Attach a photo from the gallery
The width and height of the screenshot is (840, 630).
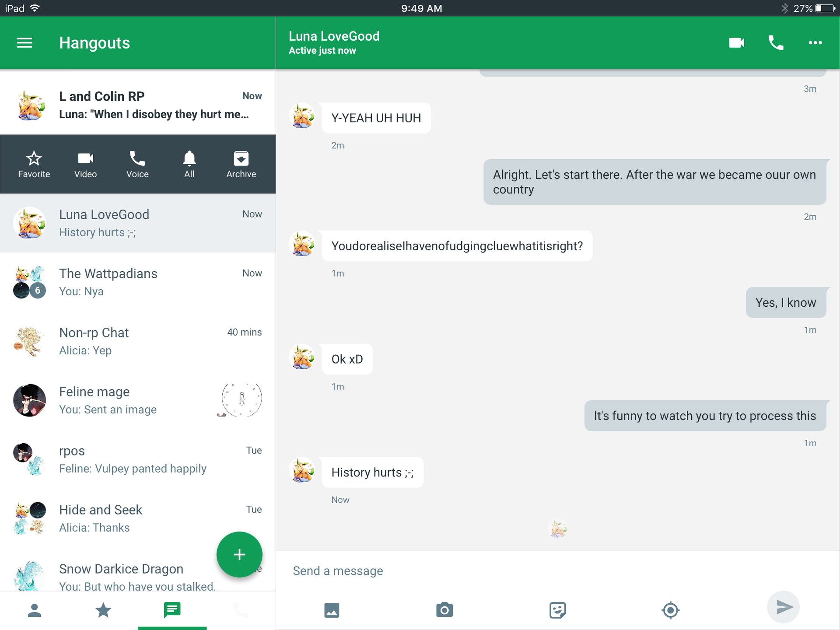click(x=332, y=610)
